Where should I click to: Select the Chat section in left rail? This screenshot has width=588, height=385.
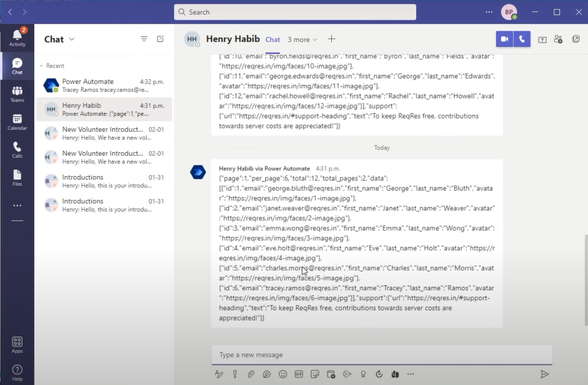(x=18, y=66)
